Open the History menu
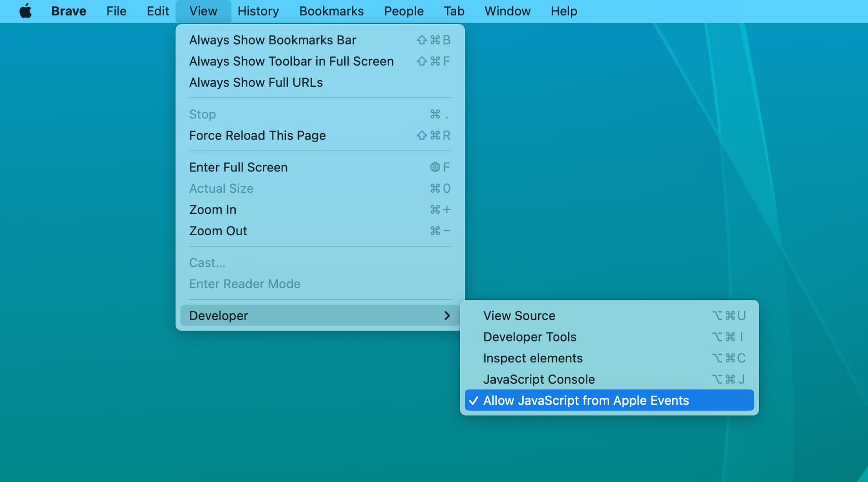The image size is (868, 482). click(x=258, y=11)
